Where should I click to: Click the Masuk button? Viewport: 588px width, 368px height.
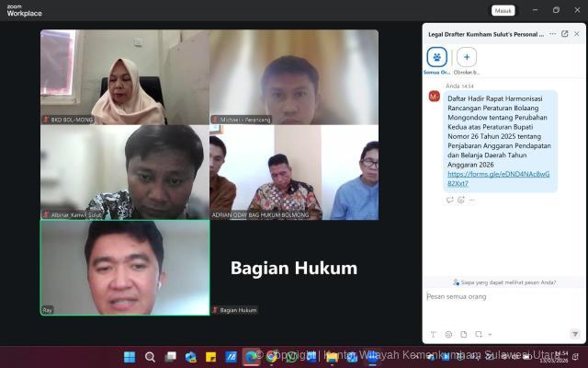click(x=503, y=10)
